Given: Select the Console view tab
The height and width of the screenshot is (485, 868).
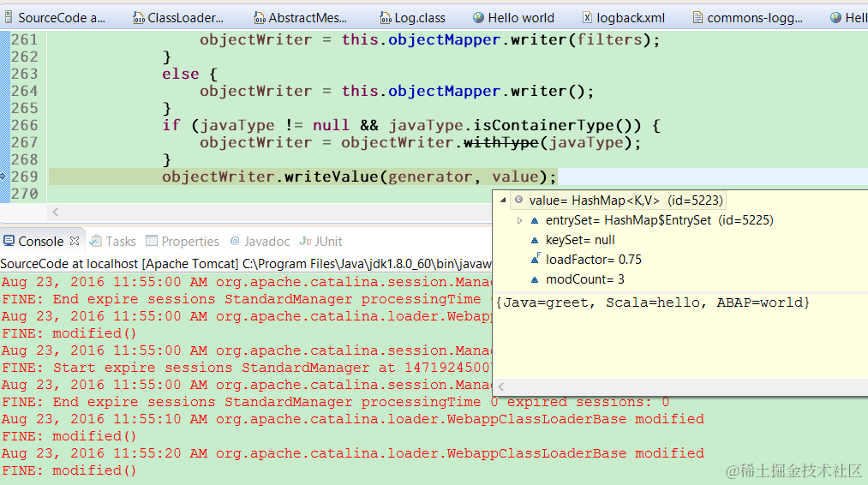Looking at the screenshot, I should click(x=41, y=242).
